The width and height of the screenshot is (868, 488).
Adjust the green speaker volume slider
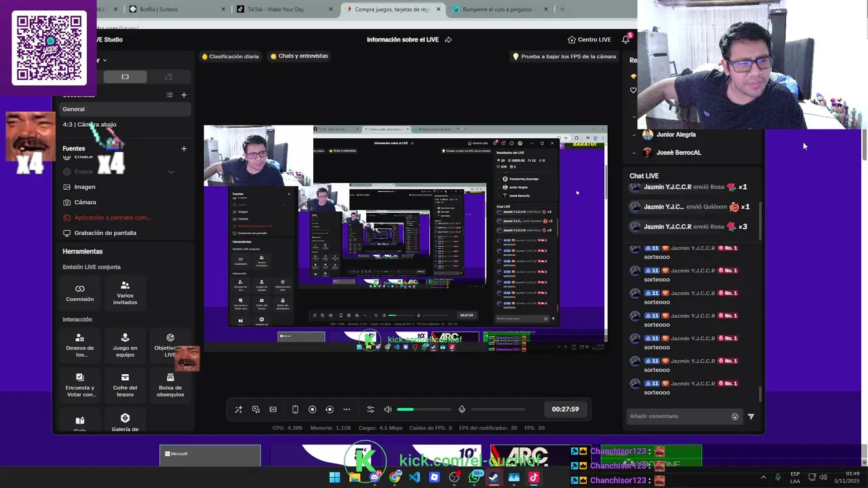pyautogui.click(x=424, y=409)
